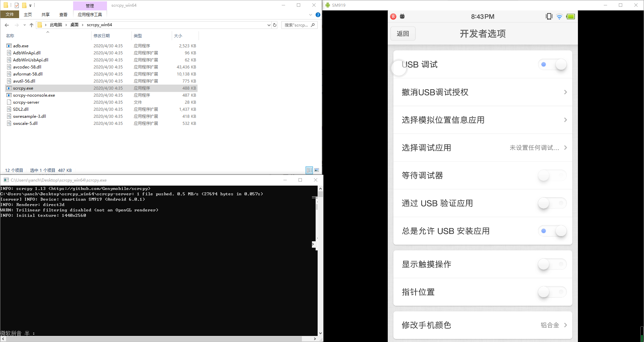Toggle the 等待调试器 switch
Viewport: 644px width, 342px height.
click(552, 176)
